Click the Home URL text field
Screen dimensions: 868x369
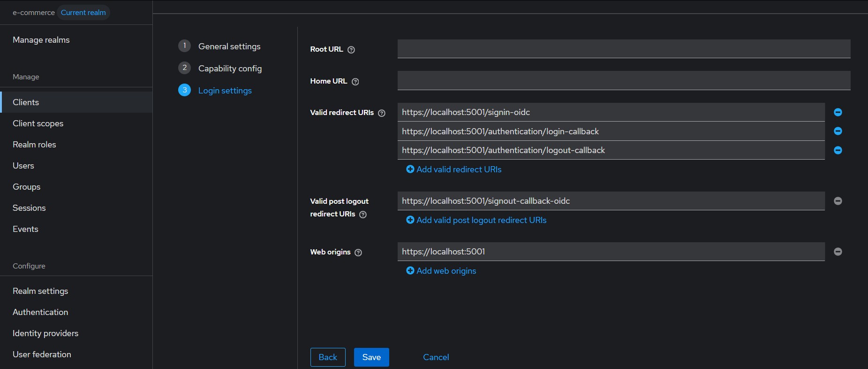pyautogui.click(x=624, y=81)
